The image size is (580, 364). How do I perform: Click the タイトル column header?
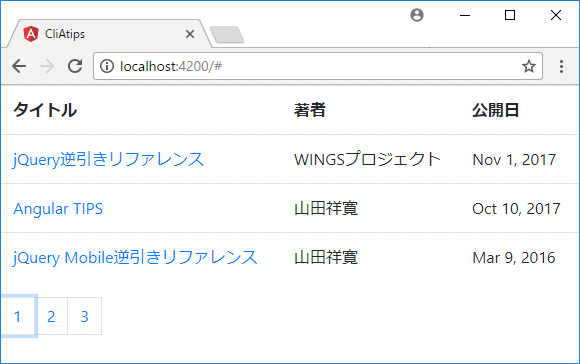45,110
